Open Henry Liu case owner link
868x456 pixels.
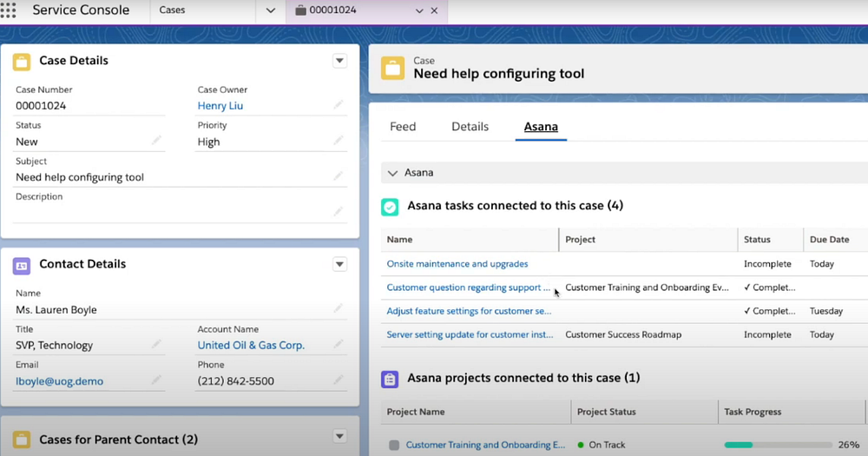[x=220, y=106]
